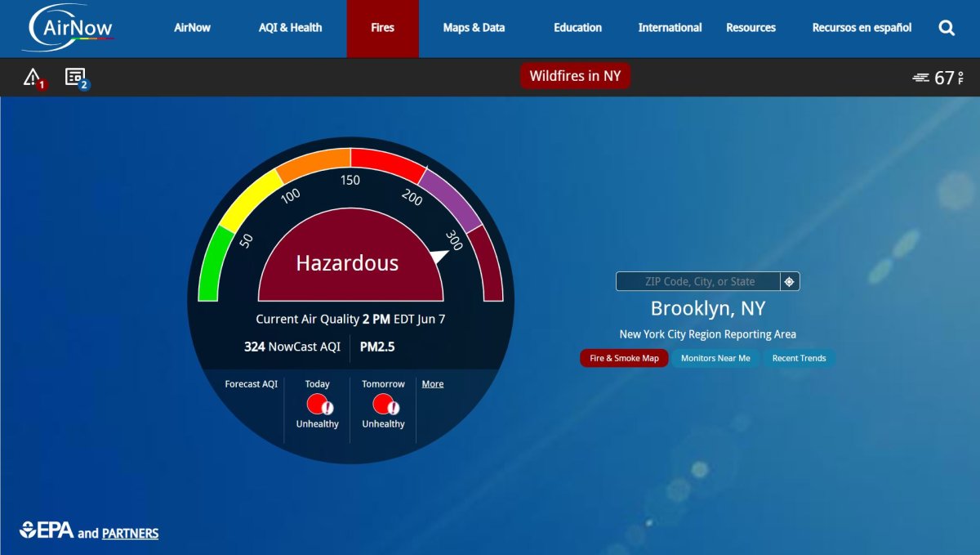The width and height of the screenshot is (980, 555).
Task: Open the search magnifier icon
Action: (947, 28)
